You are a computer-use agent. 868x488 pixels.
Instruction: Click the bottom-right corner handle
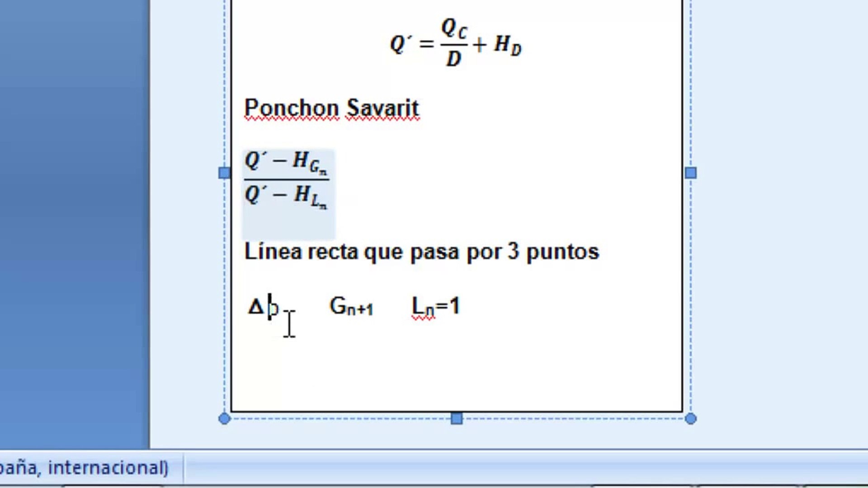point(690,419)
